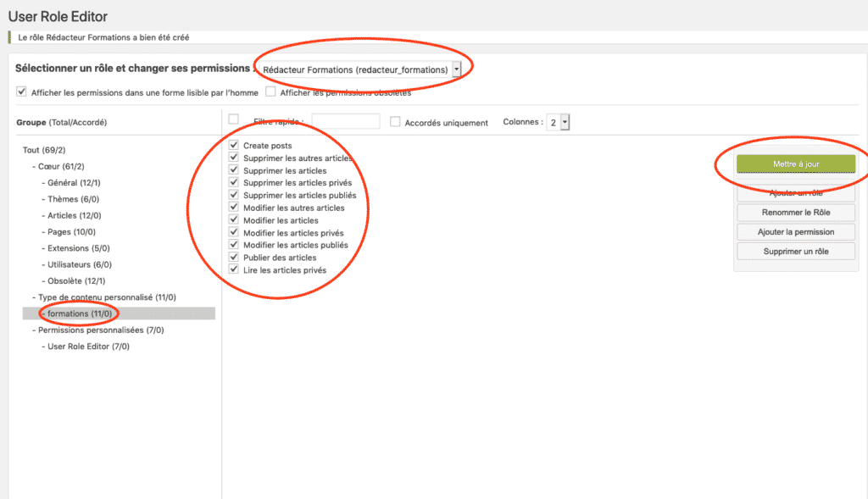The height and width of the screenshot is (499, 868).
Task: Change the Colonnes value dropdown
Action: point(557,122)
